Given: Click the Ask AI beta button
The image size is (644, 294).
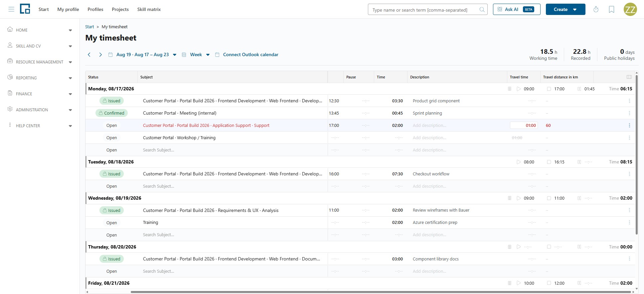Looking at the screenshot, I should coord(517,9).
